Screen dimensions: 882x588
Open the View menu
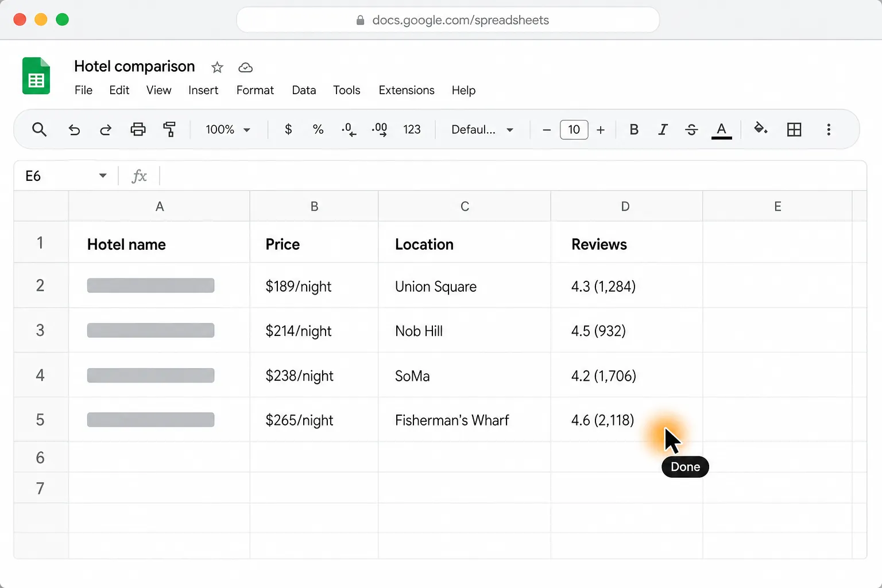(x=158, y=90)
